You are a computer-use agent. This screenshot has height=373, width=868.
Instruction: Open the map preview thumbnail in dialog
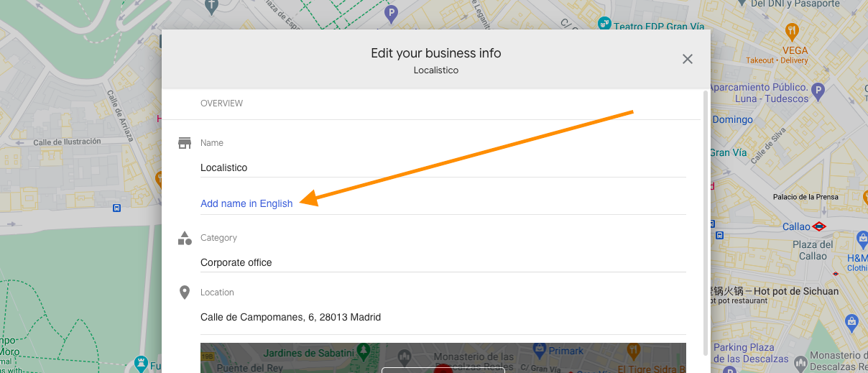click(443, 358)
